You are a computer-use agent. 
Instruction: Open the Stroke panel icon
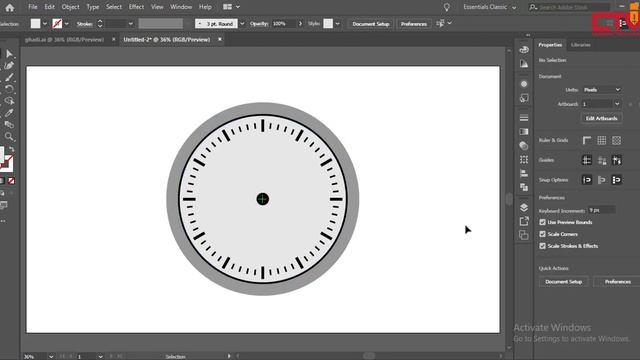click(x=524, y=118)
